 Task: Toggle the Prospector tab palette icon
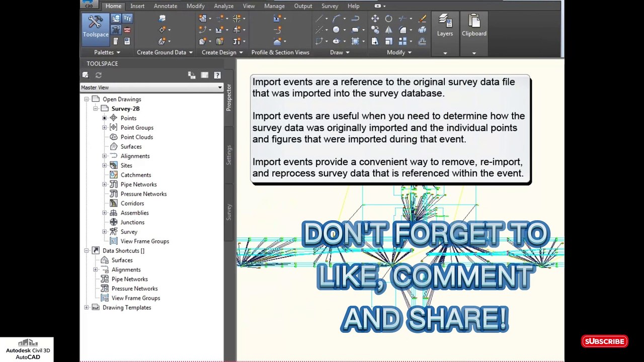(x=116, y=19)
